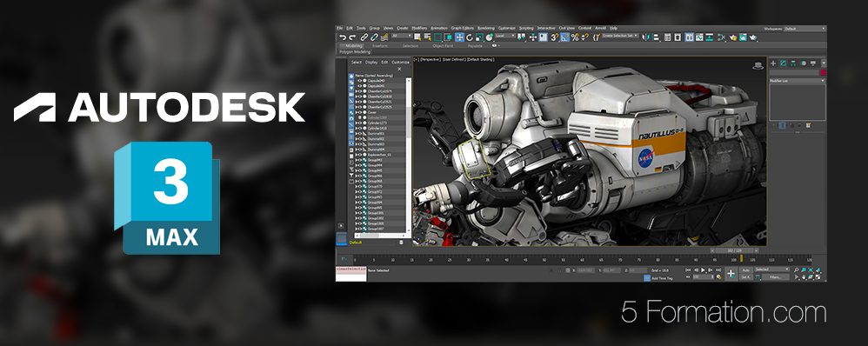868x346 pixels.
Task: Toggle the Percent Snap icon
Action: (x=575, y=37)
